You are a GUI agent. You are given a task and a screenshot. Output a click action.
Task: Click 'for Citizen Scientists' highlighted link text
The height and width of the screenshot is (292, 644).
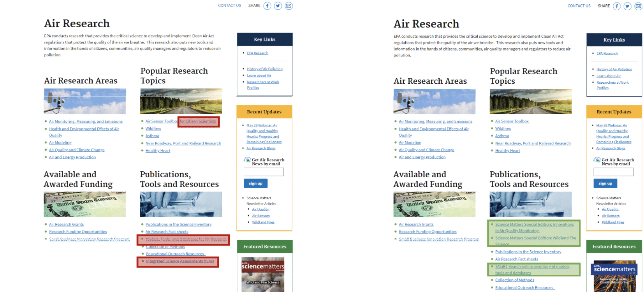(x=198, y=121)
